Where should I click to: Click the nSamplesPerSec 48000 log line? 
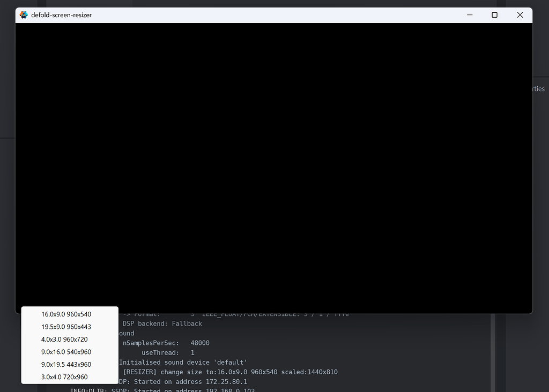click(x=166, y=343)
